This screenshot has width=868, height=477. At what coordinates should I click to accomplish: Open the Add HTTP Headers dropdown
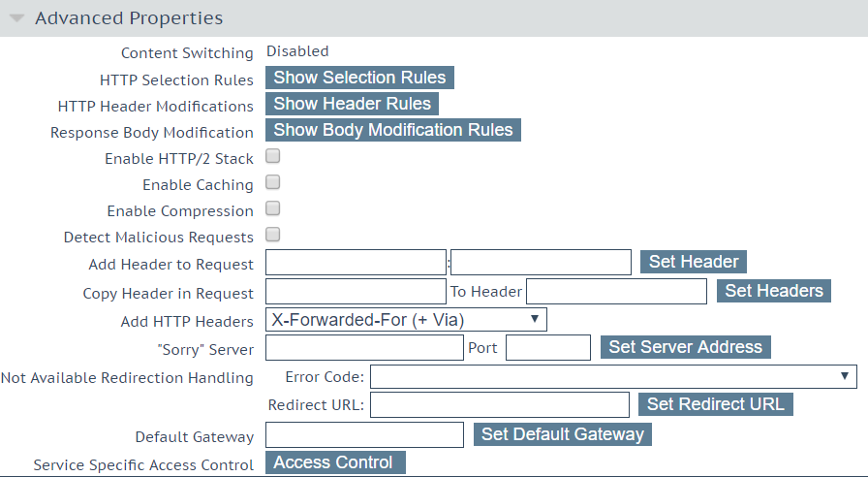point(406,320)
